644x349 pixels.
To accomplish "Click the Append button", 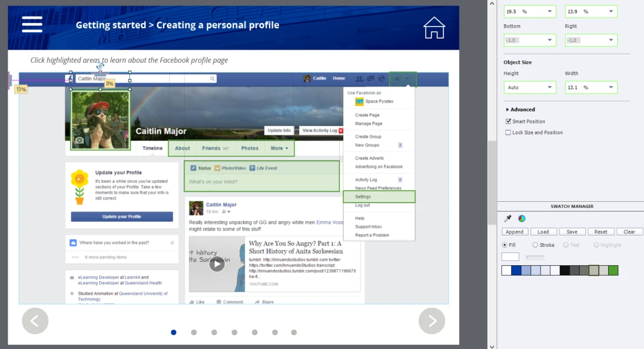I will pyautogui.click(x=515, y=232).
